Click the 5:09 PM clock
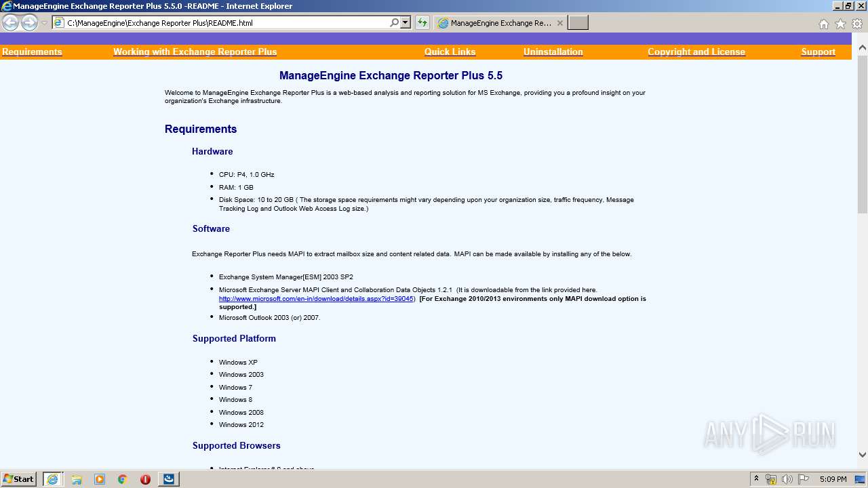The image size is (868, 488). click(833, 479)
